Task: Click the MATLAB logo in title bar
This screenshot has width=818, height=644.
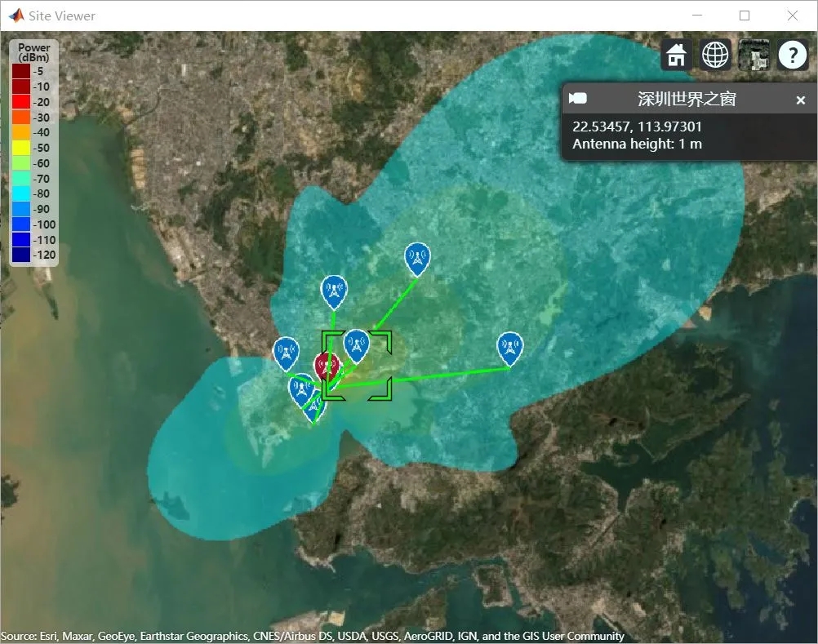Action: pos(16,16)
